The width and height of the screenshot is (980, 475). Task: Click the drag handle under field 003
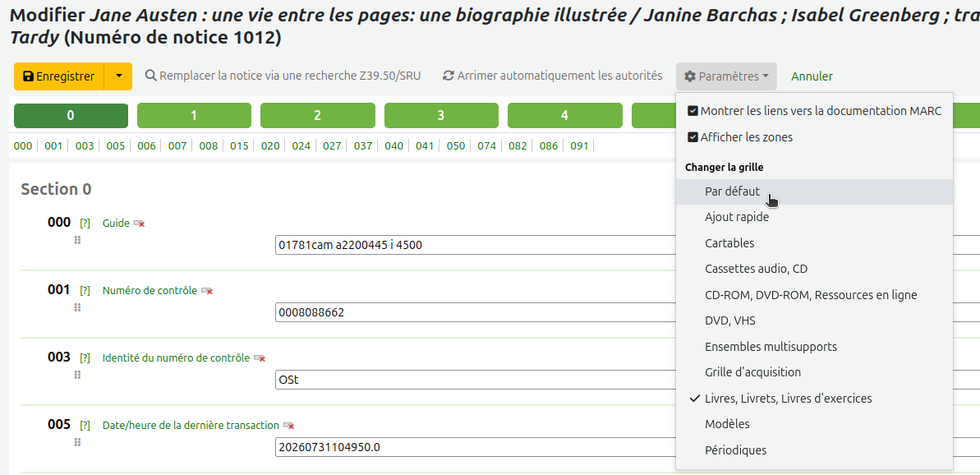click(77, 375)
